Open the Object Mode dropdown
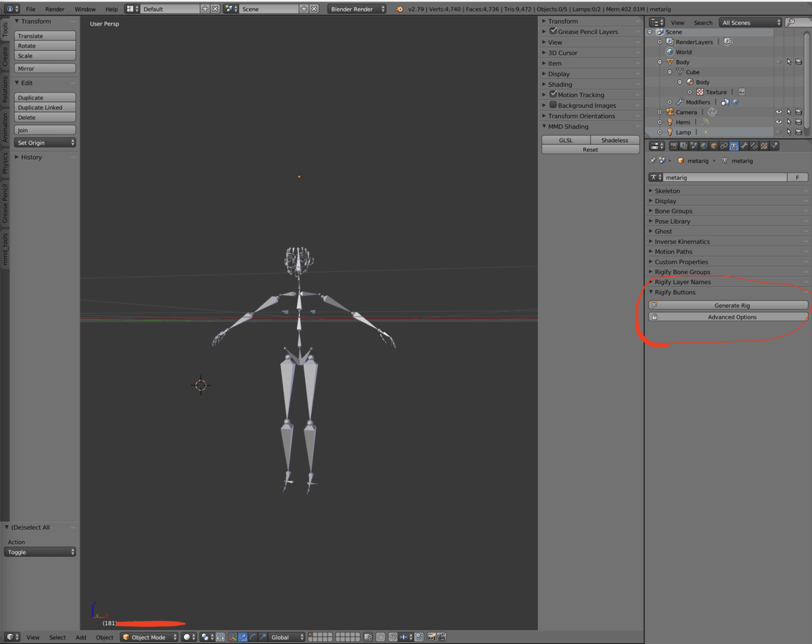This screenshot has width=812, height=644. coord(150,637)
